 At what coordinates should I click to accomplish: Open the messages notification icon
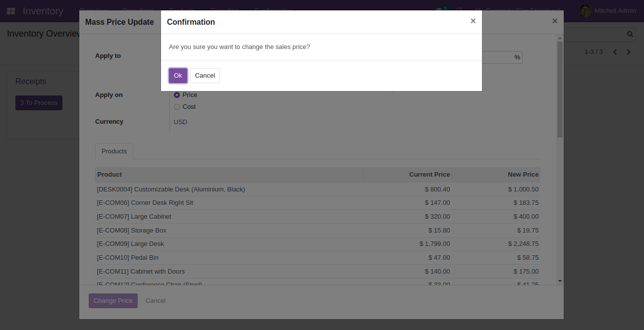coord(439,10)
